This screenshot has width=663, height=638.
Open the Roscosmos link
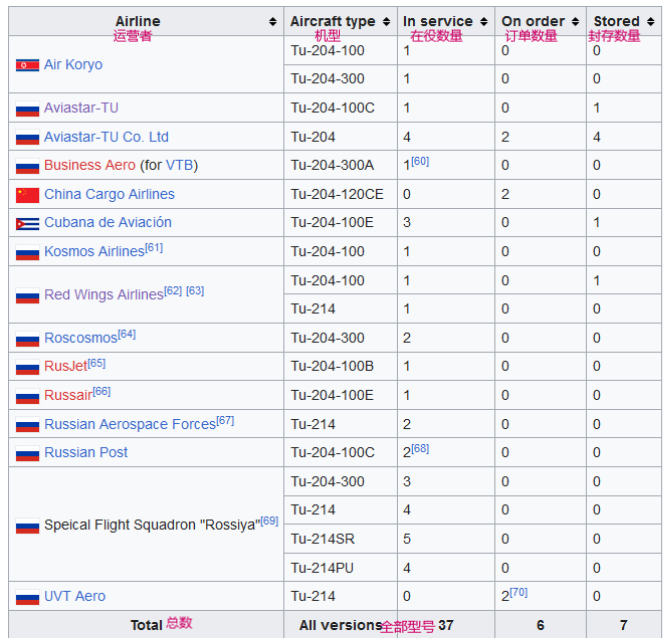pyautogui.click(x=81, y=338)
